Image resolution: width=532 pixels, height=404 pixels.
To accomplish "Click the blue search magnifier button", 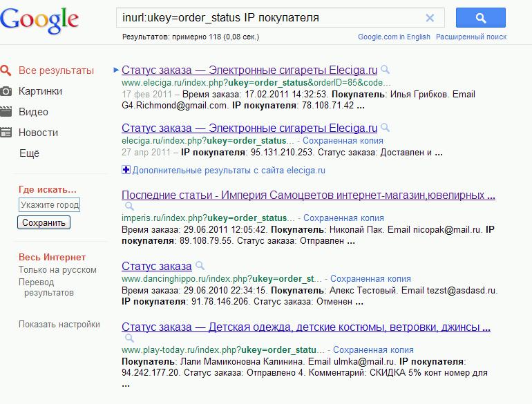I will 480,18.
